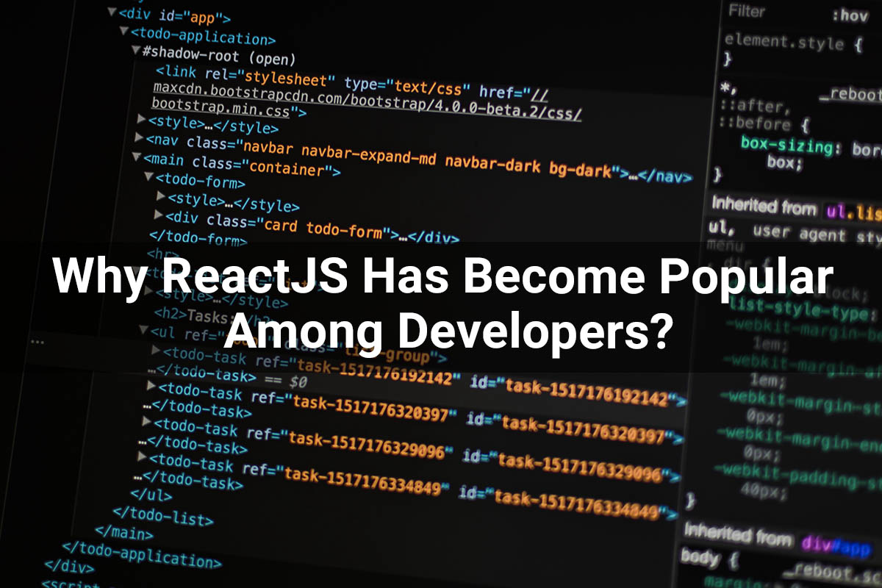Click the "Inherited from ul.lis" header
Screen dimensions: 882x588
pyautogui.click(x=796, y=209)
